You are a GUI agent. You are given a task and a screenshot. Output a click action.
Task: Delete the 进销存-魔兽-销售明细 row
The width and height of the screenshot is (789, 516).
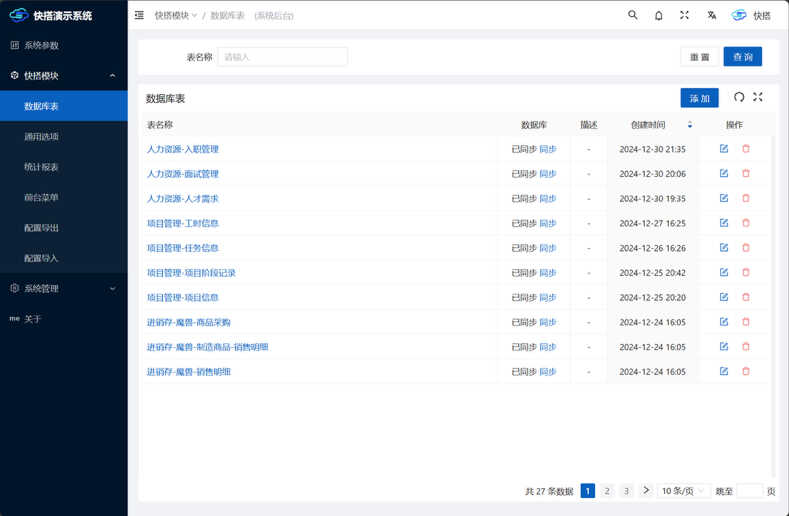746,372
